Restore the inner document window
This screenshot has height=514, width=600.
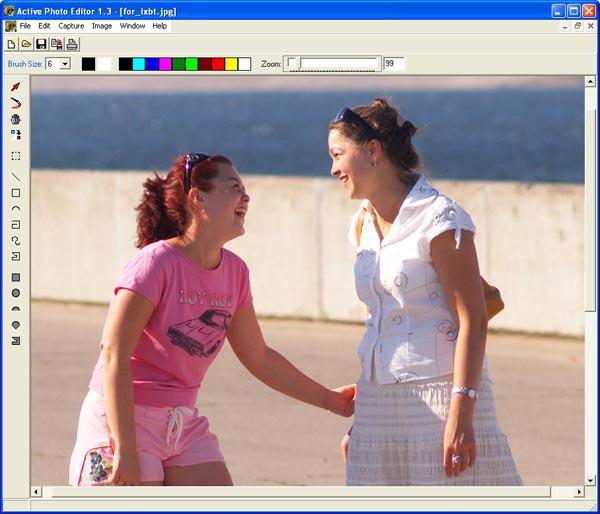coord(578,26)
